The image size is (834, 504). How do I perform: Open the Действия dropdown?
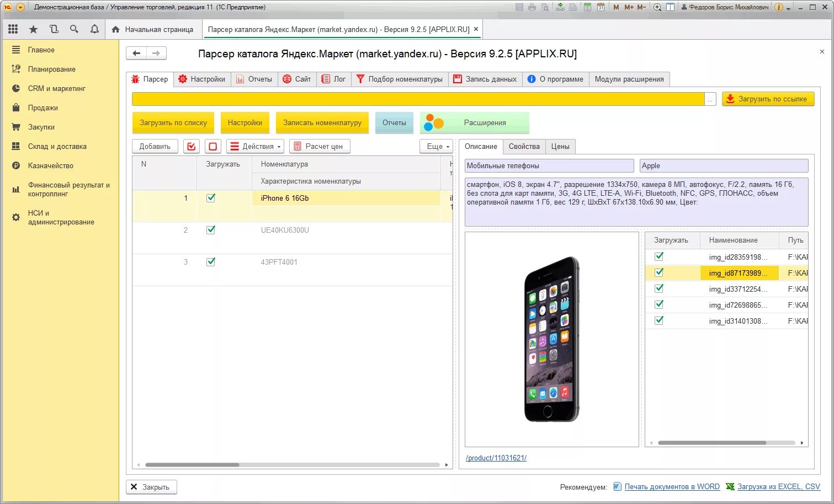[256, 146]
